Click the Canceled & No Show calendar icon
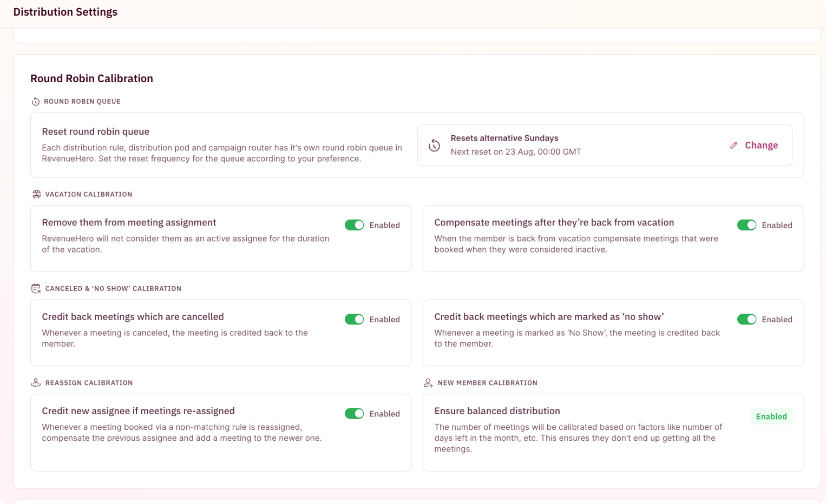Image resolution: width=826 pixels, height=504 pixels. point(36,289)
